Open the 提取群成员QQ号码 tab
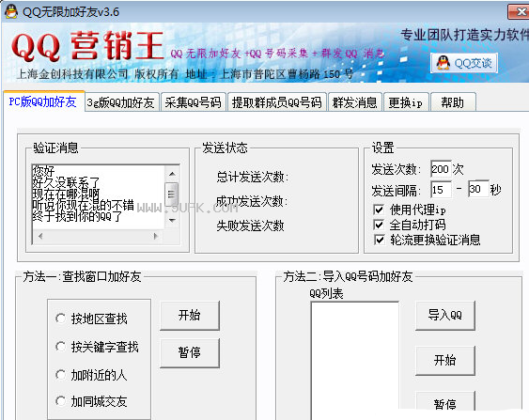Screen dimensions: 529x420 point(276,102)
